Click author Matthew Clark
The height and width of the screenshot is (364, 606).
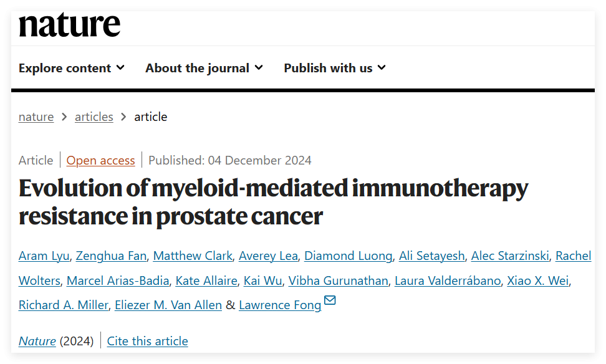[x=193, y=256]
